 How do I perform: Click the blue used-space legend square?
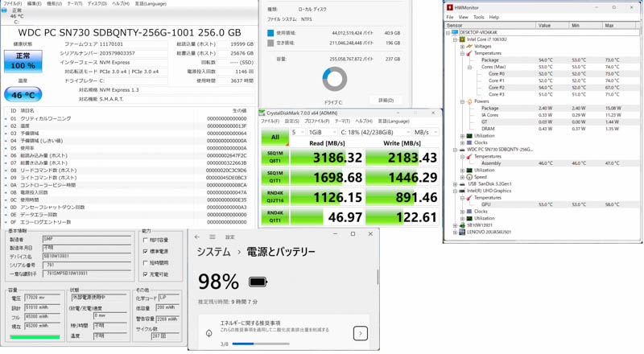270,33
